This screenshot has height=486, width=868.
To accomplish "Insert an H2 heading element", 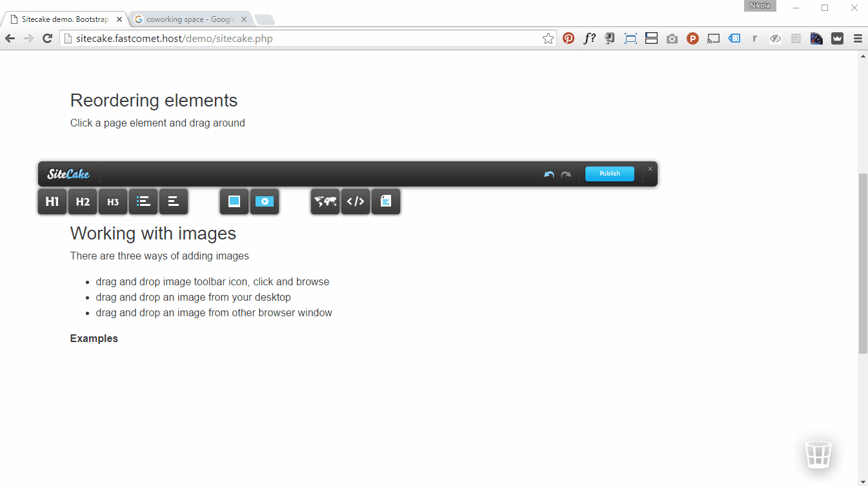I will coord(83,201).
